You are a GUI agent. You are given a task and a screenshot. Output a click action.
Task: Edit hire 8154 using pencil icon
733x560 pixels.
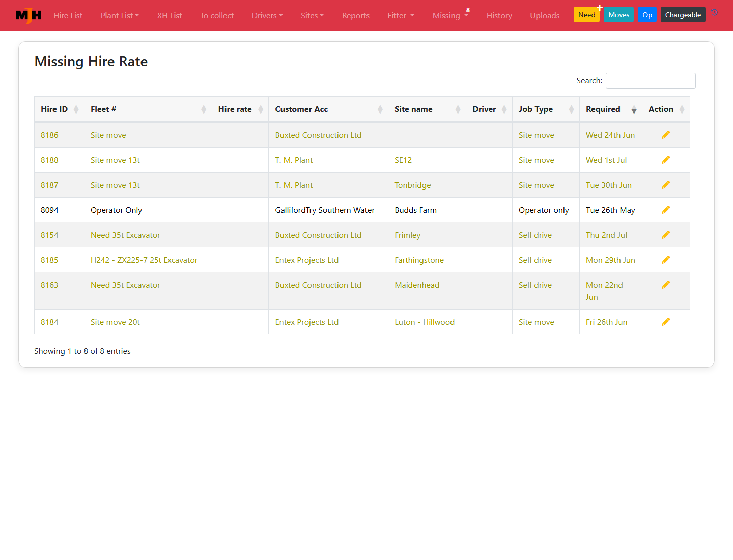666,235
